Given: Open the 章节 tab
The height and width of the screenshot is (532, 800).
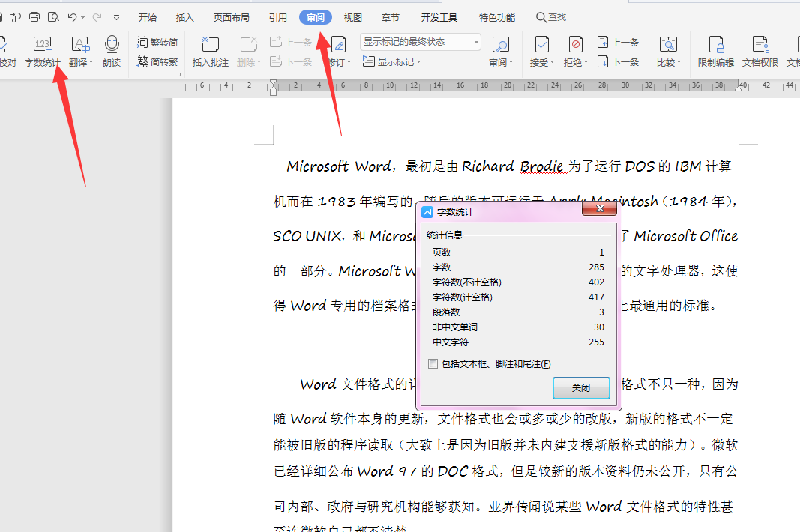Looking at the screenshot, I should pos(391,17).
